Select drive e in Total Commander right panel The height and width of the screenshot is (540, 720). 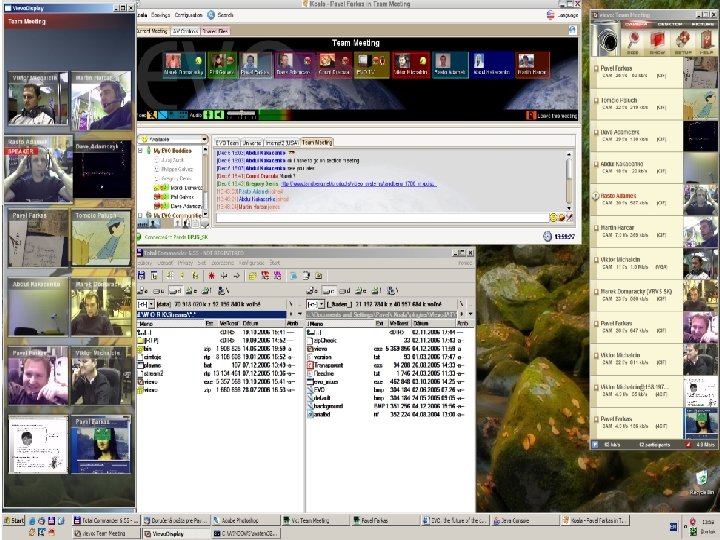360,291
